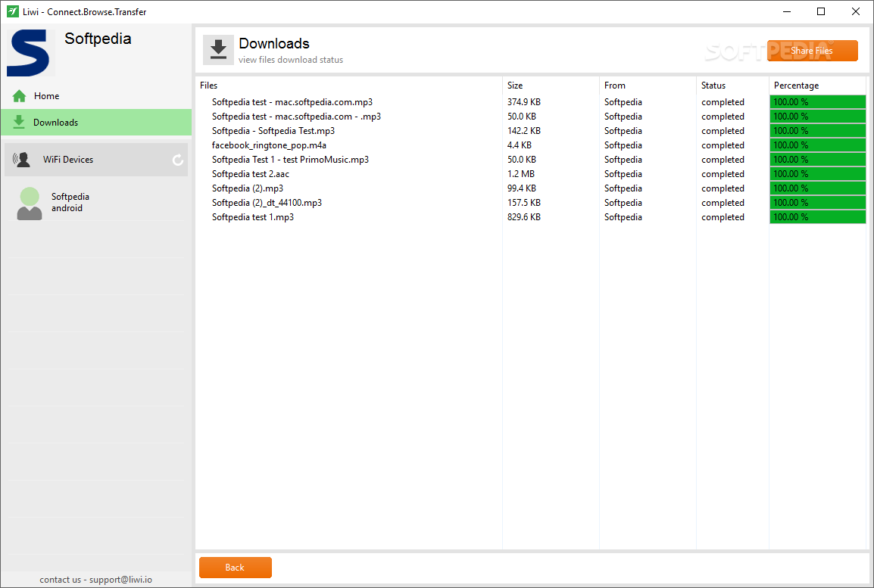Select Softpedia Test 1 - test PrimoMusic.mp3

tap(290, 160)
